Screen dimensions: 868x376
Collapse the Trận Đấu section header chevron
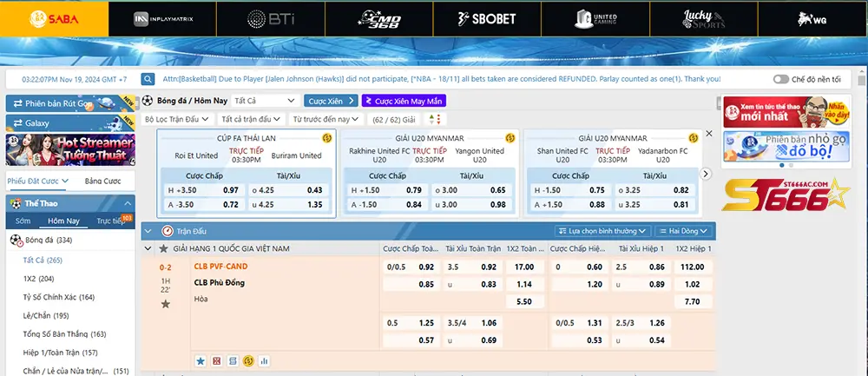point(148,231)
